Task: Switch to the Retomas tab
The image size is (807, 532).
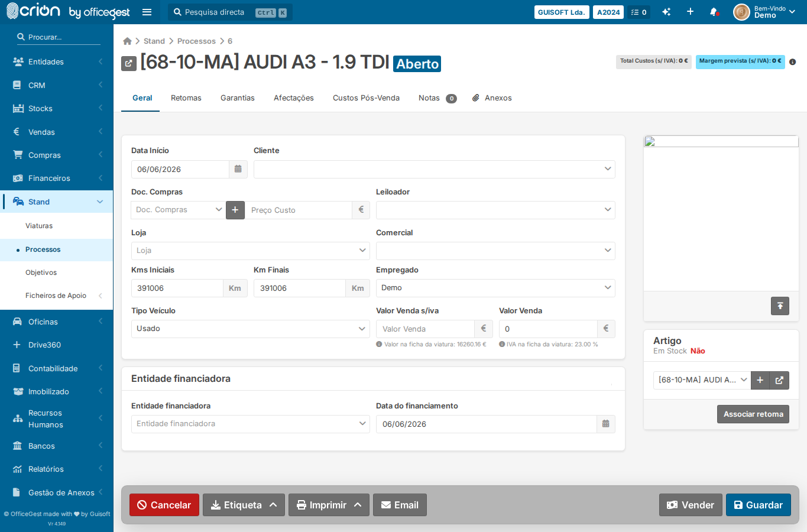Action: pos(186,98)
